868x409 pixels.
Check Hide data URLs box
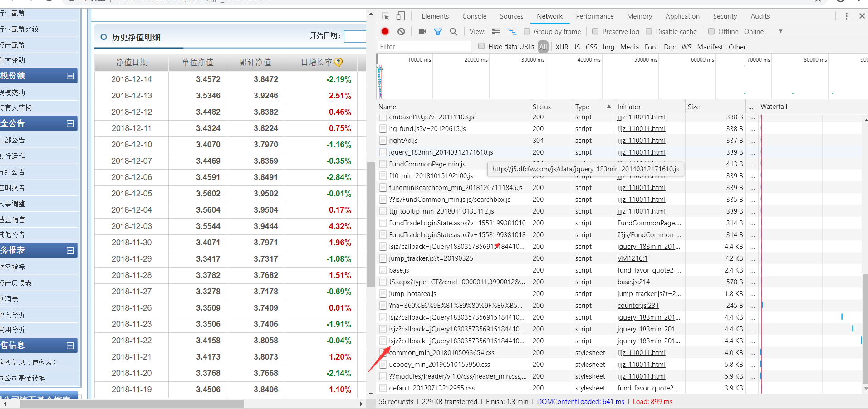481,46
